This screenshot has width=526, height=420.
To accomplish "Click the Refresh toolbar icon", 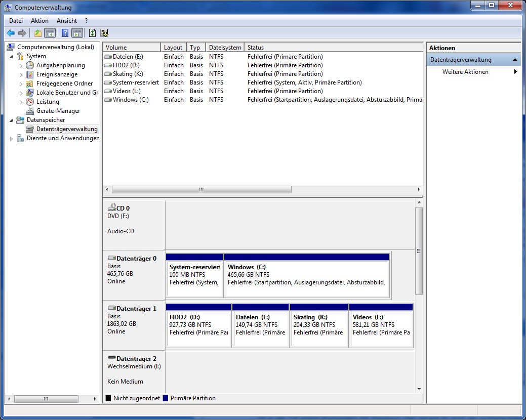I will (92, 33).
